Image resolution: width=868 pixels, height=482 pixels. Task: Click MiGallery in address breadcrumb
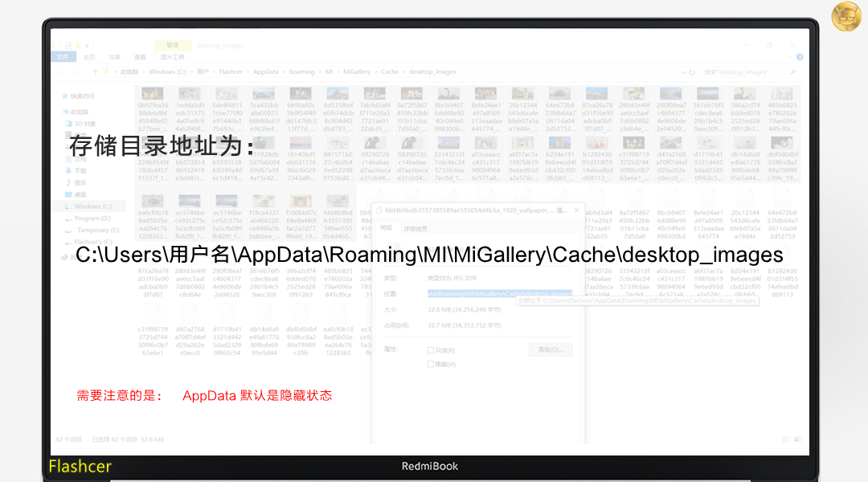pos(357,72)
